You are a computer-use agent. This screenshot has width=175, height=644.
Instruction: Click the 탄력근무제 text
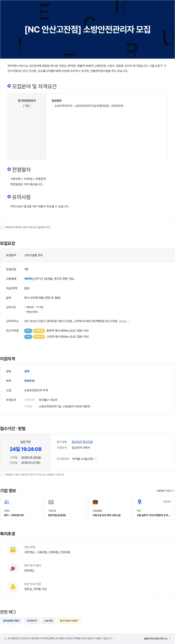point(32,312)
